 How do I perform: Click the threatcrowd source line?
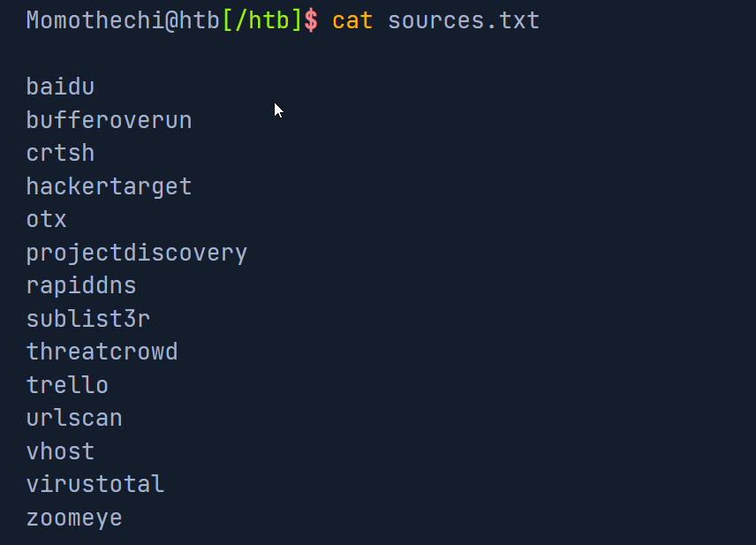[102, 352]
